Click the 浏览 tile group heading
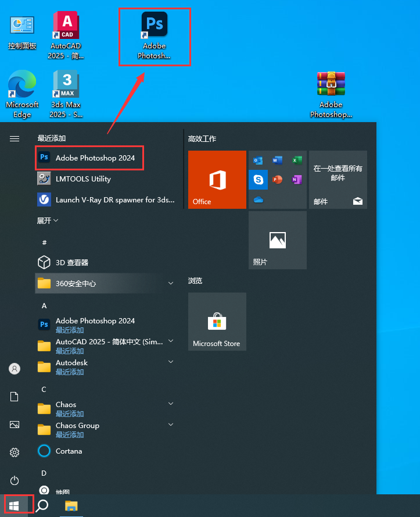 [195, 280]
